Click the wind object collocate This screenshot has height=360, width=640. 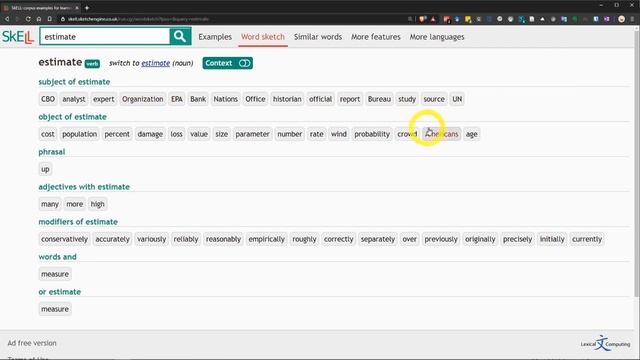[x=338, y=134]
